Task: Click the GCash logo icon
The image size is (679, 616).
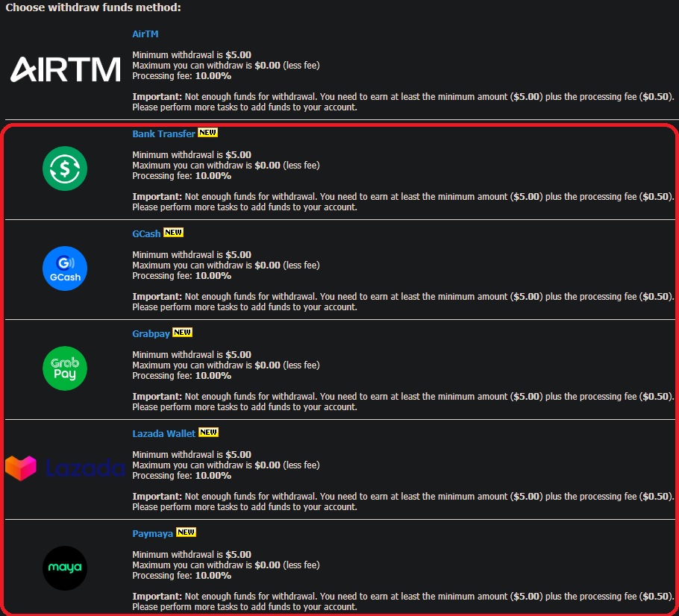Action: point(65,268)
